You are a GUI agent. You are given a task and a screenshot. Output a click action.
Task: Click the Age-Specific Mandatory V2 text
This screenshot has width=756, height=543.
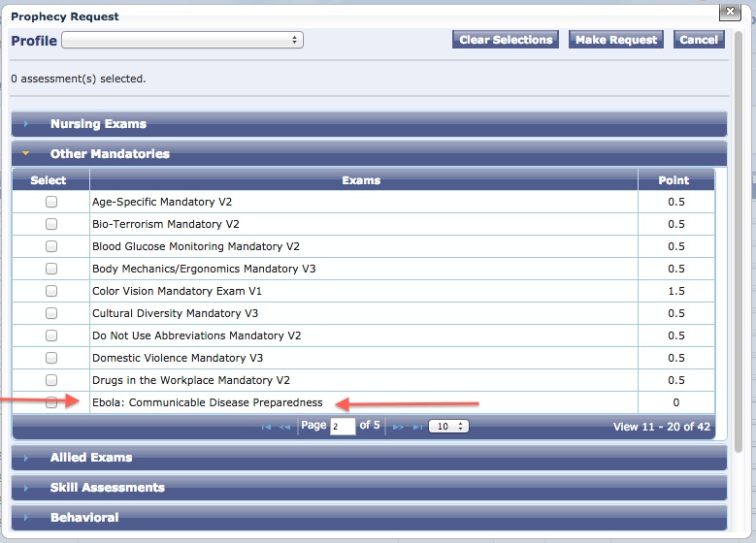(162, 202)
